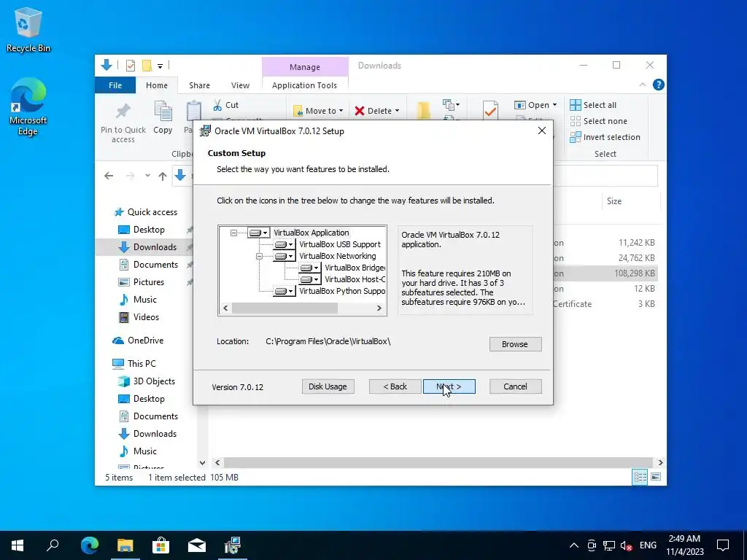The width and height of the screenshot is (747, 560).
Task: Browse for install location
Action: [x=515, y=344]
